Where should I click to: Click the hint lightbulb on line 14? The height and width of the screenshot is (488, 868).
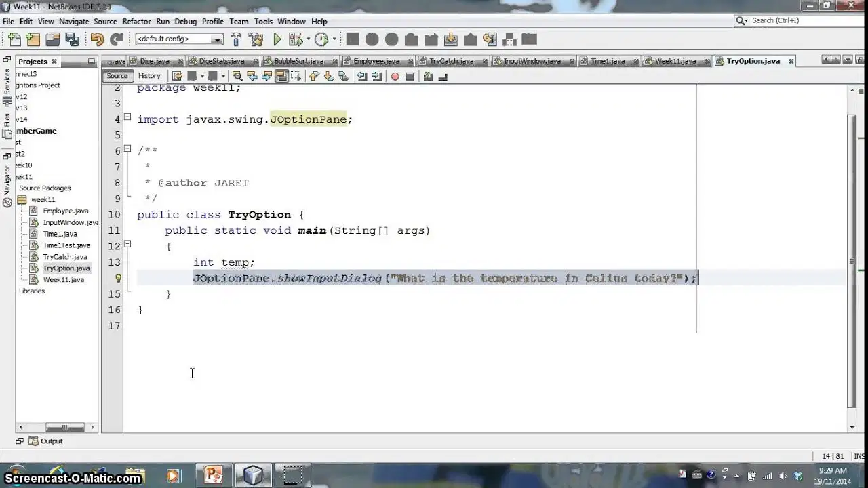[x=118, y=278]
